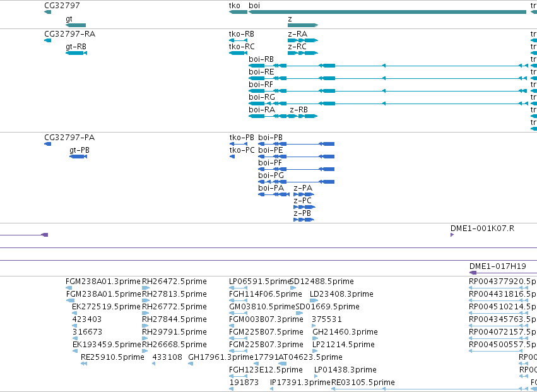Open the RE25910.5prime EST label
Viewport: 537px width, 392px height.
pos(113,357)
